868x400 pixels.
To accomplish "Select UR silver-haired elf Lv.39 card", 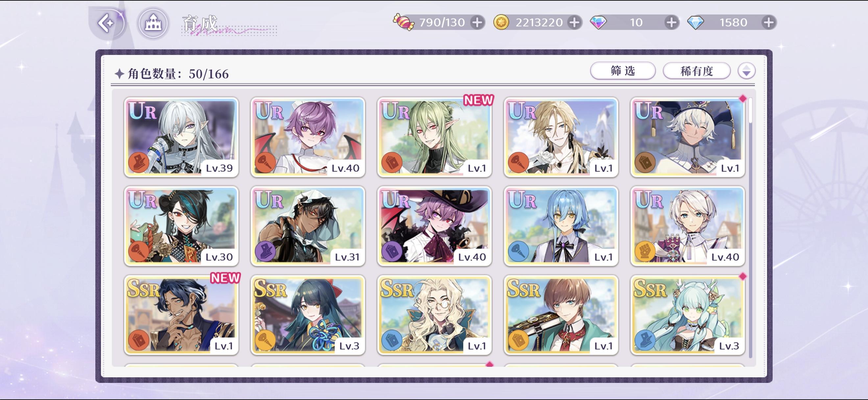I will 181,137.
